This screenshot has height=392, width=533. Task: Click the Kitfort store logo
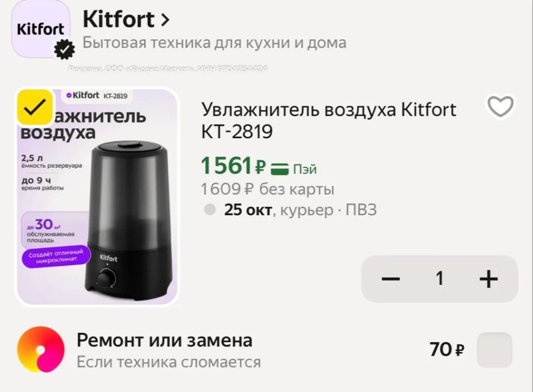click(x=41, y=29)
